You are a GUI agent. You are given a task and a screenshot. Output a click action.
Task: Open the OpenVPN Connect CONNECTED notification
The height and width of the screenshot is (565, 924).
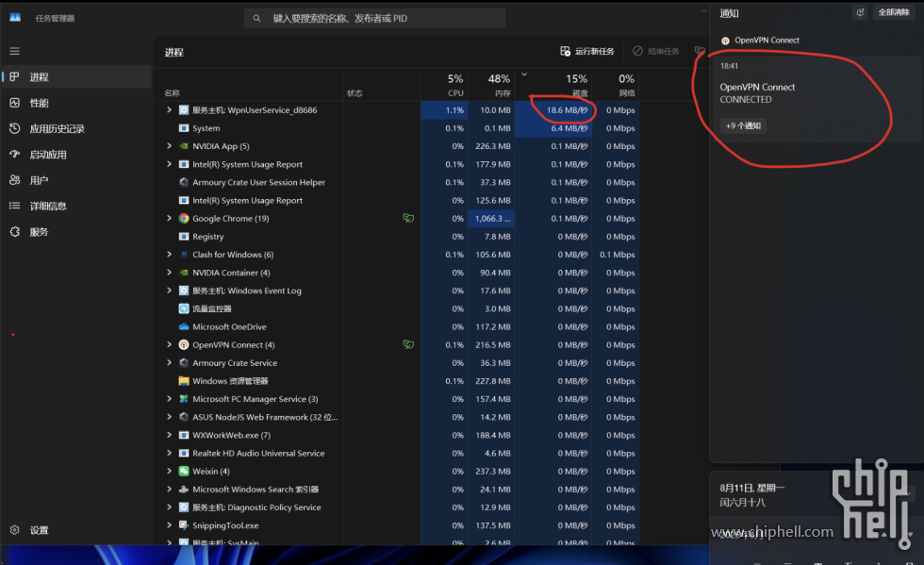click(x=817, y=98)
